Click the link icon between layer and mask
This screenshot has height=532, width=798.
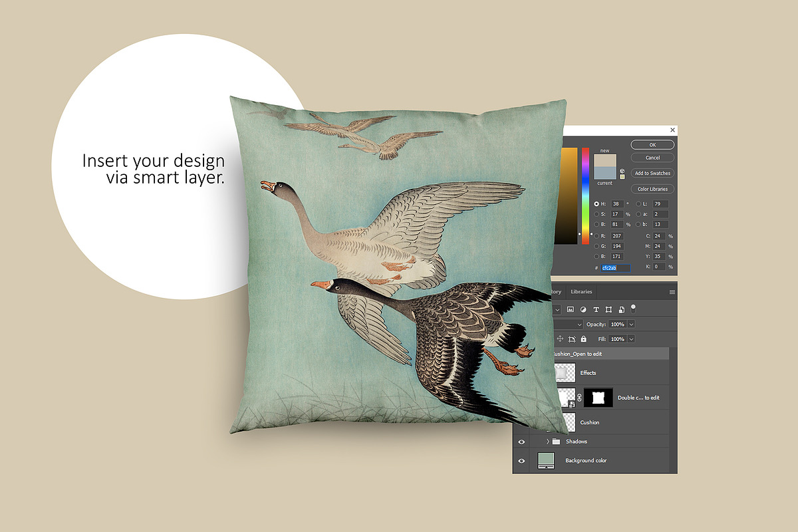(x=579, y=398)
